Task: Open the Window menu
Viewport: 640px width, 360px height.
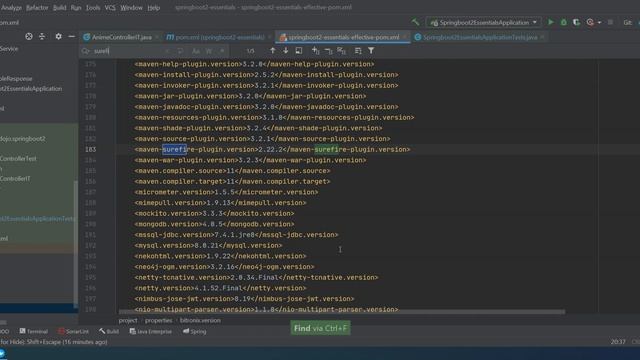Action: pyautogui.click(x=131, y=8)
